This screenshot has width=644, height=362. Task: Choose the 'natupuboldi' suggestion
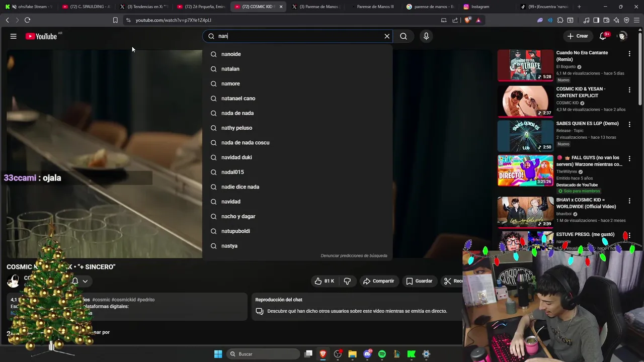click(297, 231)
